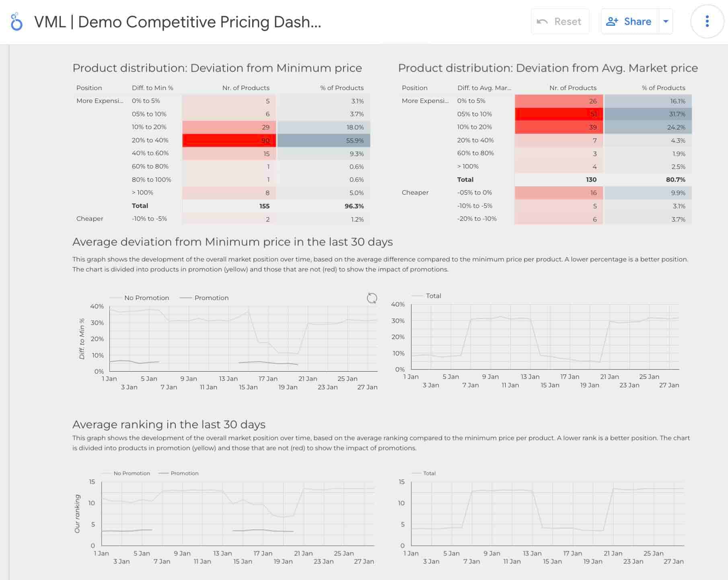
Task: Select the 'Diff. to Min %' column header
Action: pyautogui.click(x=152, y=88)
